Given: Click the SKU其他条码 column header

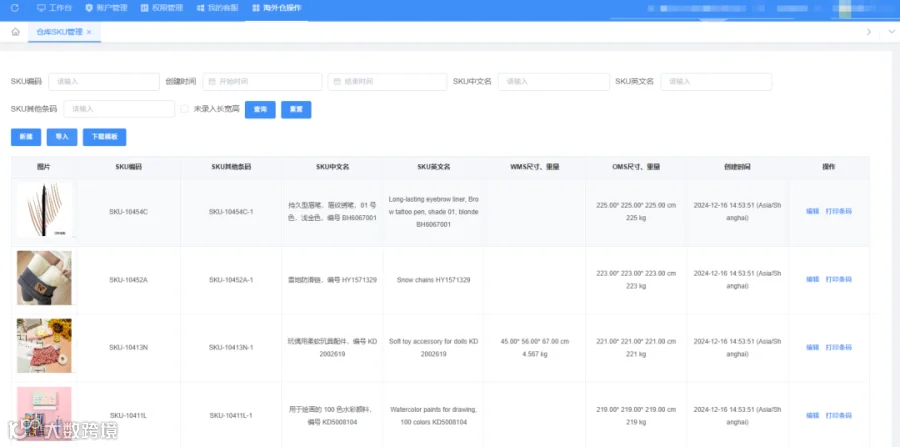Looking at the screenshot, I should coord(231,167).
